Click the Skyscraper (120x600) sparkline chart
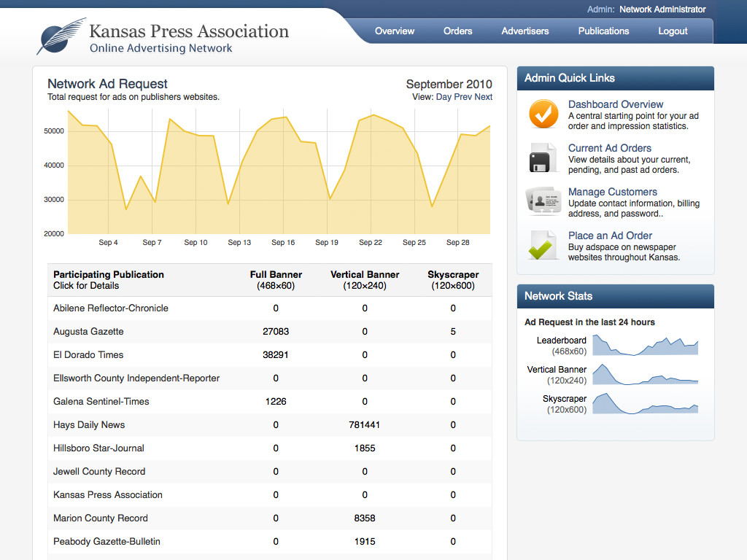 pyautogui.click(x=645, y=403)
